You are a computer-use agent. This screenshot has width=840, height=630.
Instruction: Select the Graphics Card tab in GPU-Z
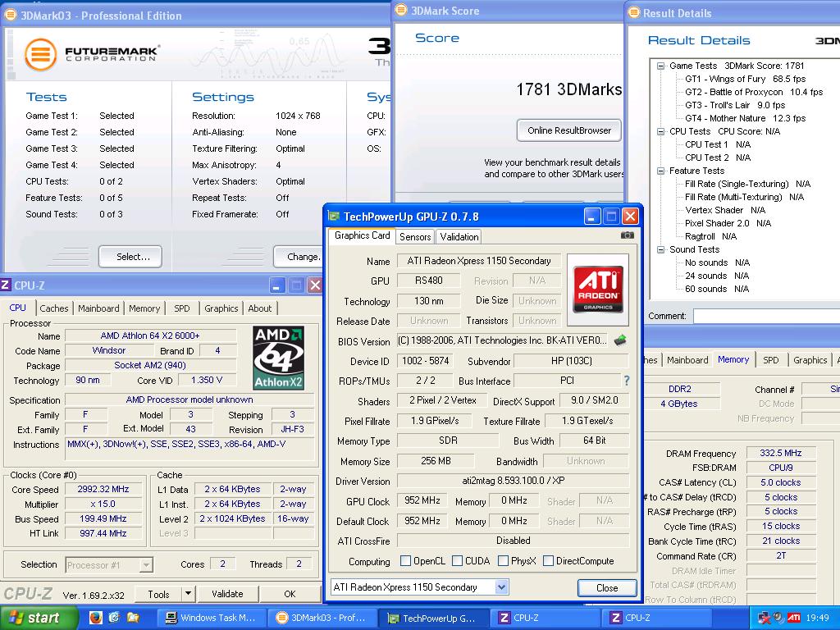pyautogui.click(x=362, y=235)
